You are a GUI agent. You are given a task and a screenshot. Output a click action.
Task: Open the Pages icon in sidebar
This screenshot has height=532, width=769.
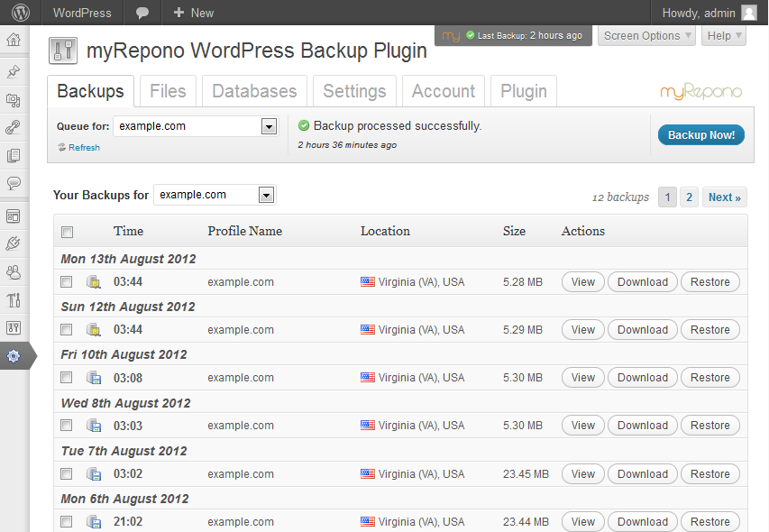tap(13, 155)
